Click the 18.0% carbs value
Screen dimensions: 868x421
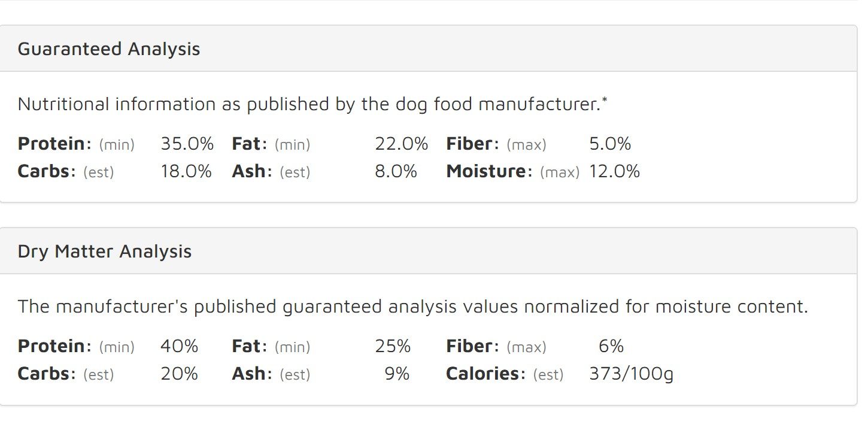(186, 172)
